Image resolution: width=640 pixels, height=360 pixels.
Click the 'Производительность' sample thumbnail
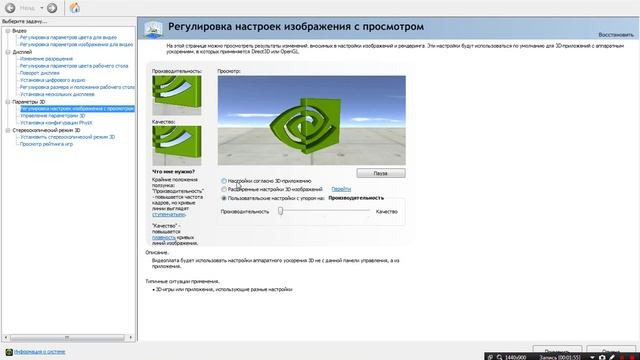click(177, 95)
